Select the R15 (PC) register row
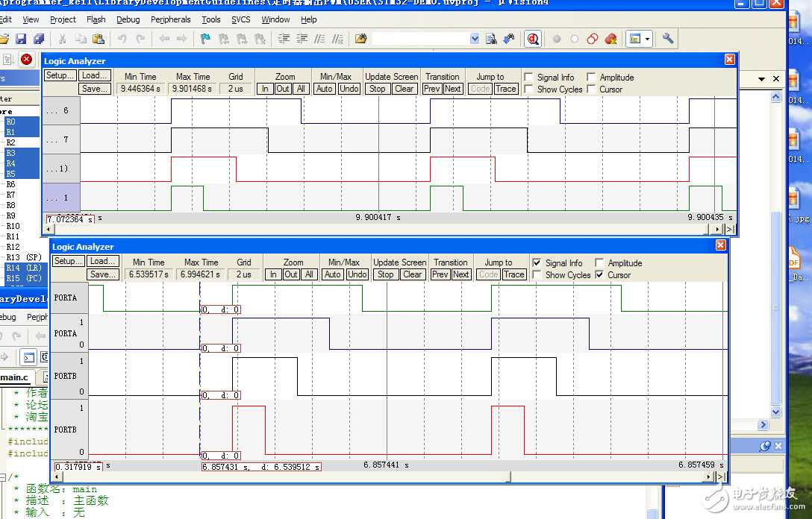 point(24,278)
